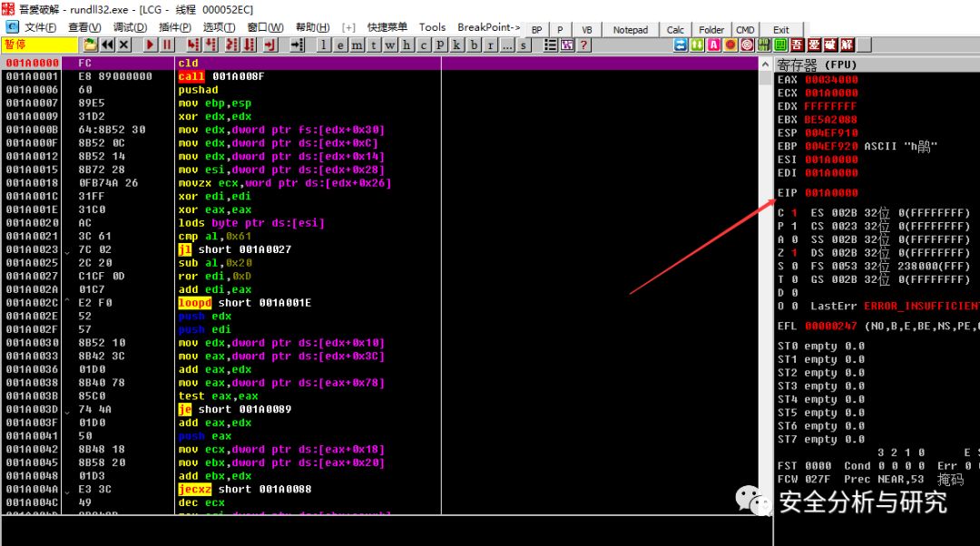Show the Run trace via the '...' button
Screen dimensions: 980x546
(507, 45)
